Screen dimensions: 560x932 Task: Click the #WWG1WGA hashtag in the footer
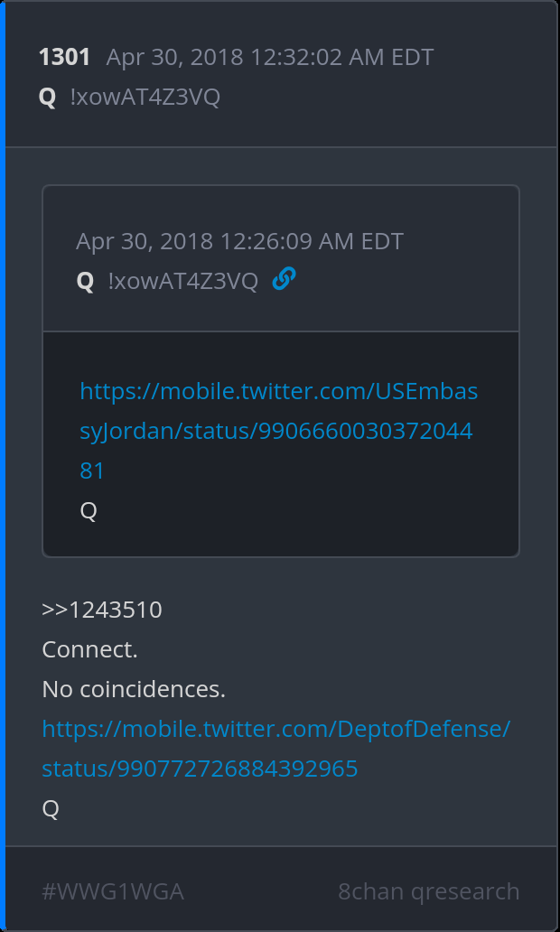[x=113, y=892]
